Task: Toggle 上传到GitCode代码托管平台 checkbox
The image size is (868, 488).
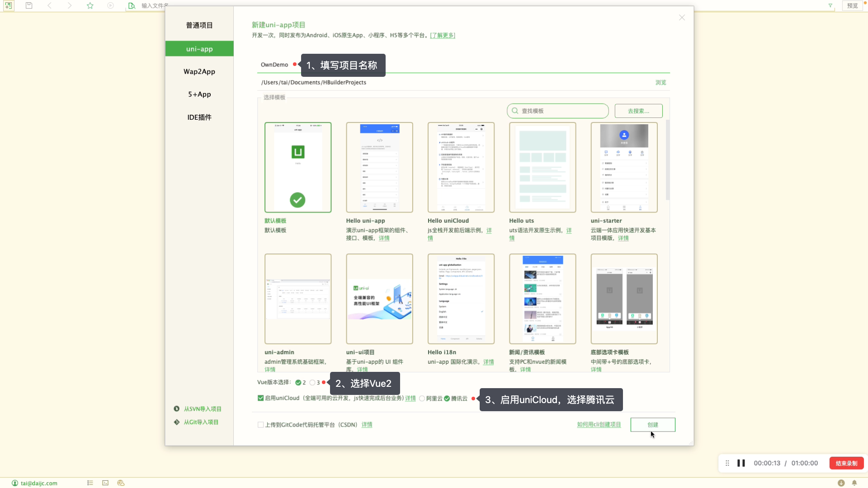Action: click(x=260, y=425)
